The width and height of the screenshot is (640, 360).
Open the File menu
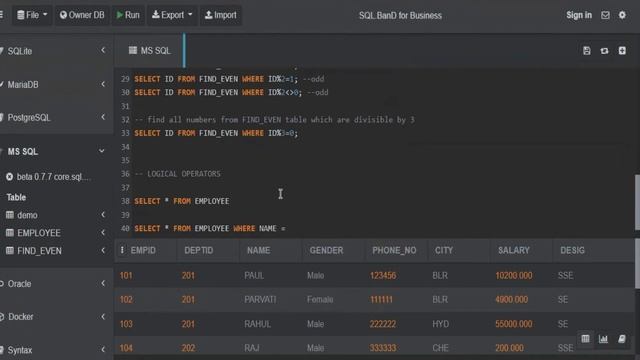(32, 15)
